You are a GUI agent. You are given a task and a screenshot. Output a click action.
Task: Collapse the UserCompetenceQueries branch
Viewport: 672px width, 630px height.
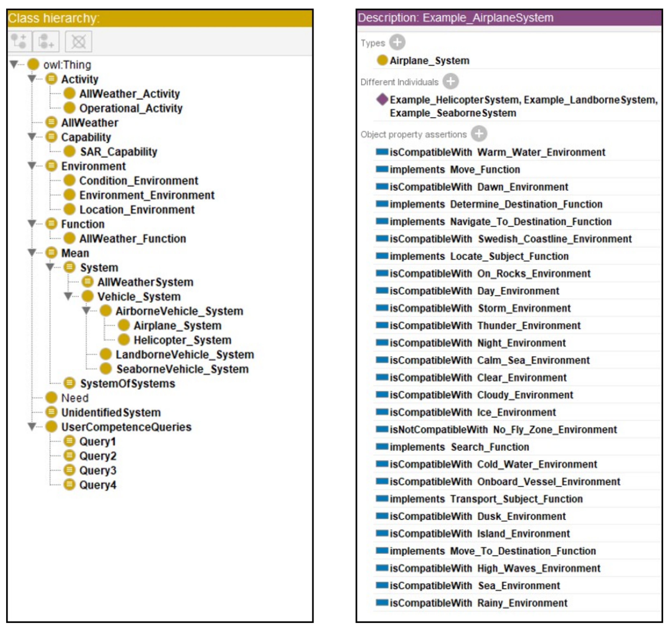coord(32,426)
